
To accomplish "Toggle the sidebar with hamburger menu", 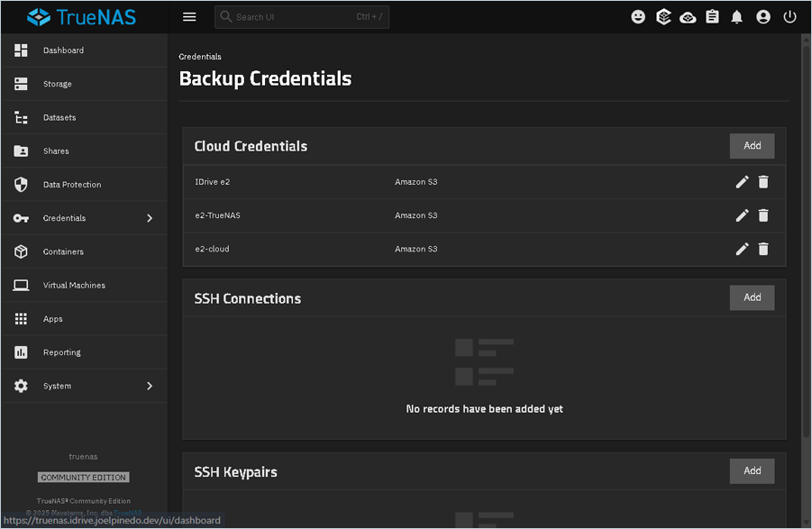I will tap(189, 17).
